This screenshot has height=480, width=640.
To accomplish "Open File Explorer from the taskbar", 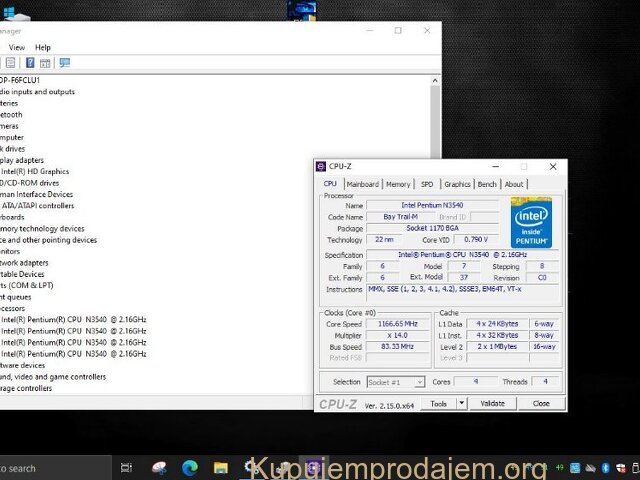I will click(220, 467).
